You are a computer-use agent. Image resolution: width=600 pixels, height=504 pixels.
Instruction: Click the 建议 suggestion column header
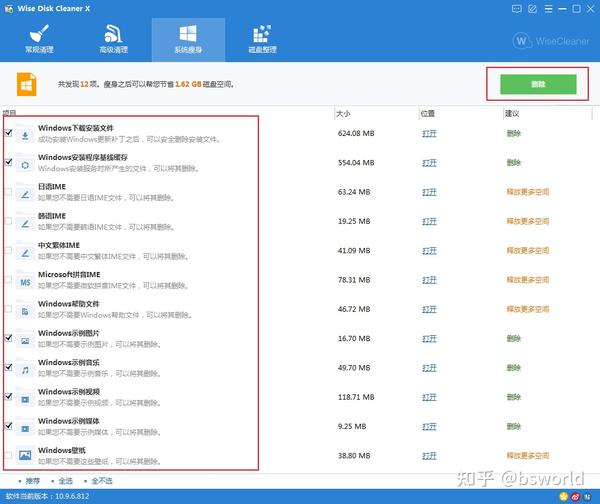tap(512, 114)
